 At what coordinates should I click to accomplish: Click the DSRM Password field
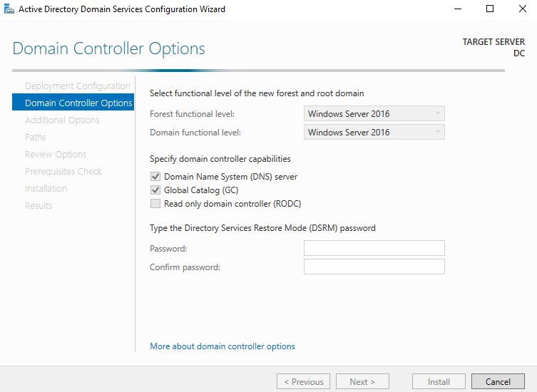coord(374,248)
